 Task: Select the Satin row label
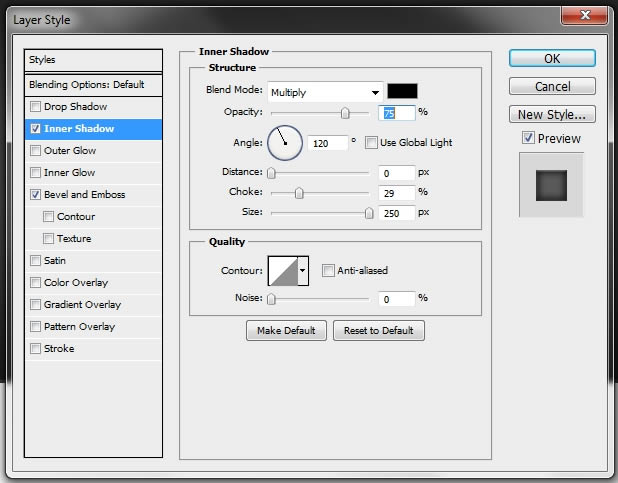(55, 261)
